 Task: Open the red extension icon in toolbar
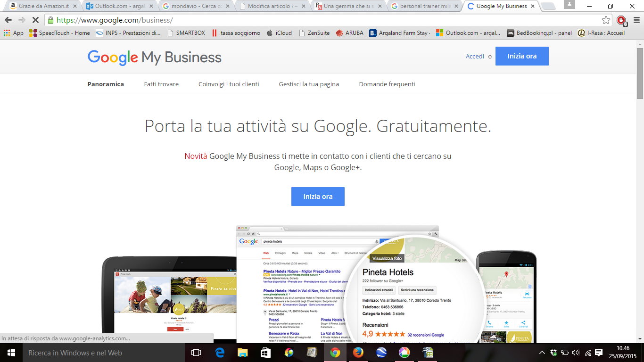(621, 20)
